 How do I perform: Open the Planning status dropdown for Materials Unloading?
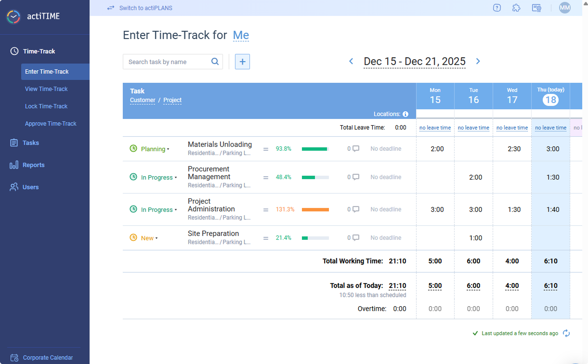153,149
